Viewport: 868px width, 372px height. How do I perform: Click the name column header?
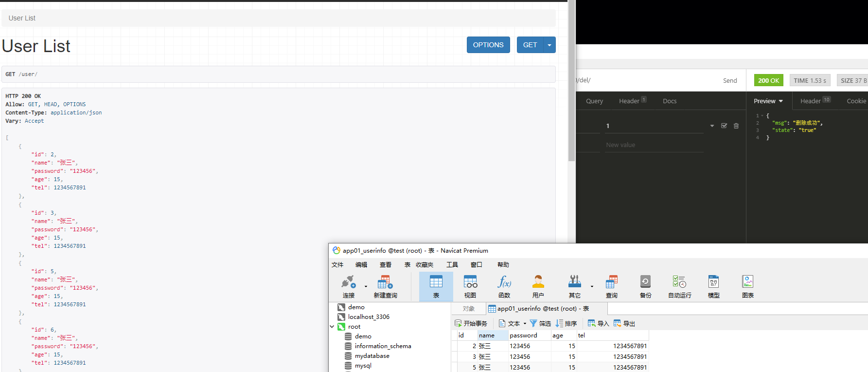pyautogui.click(x=493, y=335)
